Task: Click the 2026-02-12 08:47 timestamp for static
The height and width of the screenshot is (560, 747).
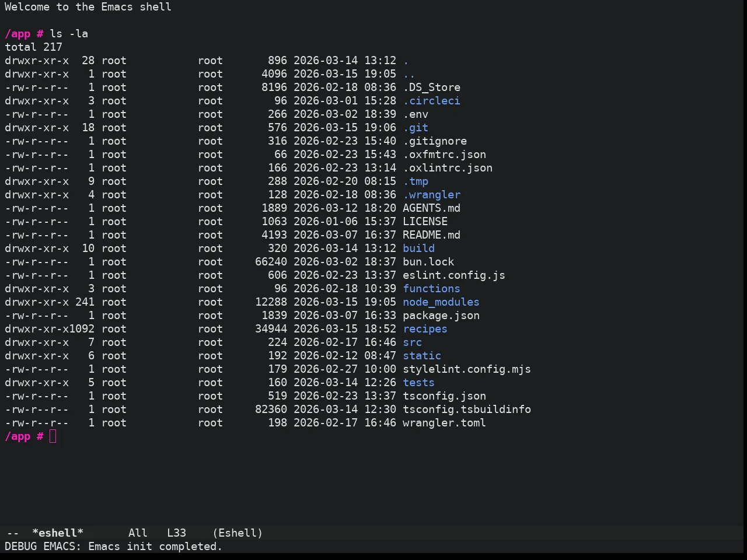Action: coord(345,356)
